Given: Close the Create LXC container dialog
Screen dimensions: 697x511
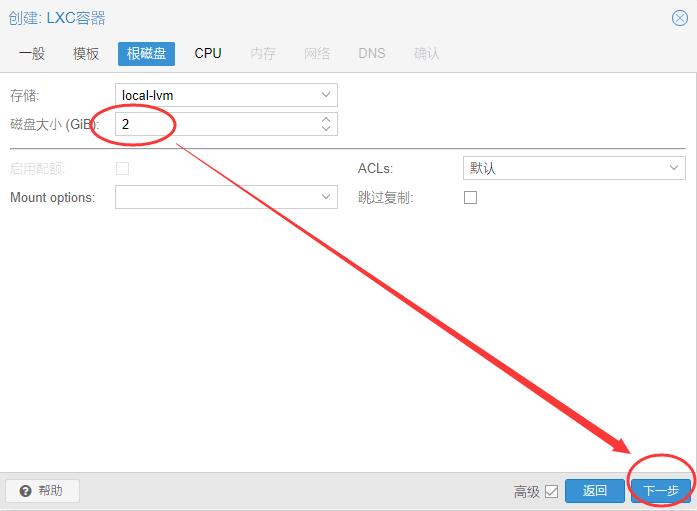Looking at the screenshot, I should (x=680, y=18).
